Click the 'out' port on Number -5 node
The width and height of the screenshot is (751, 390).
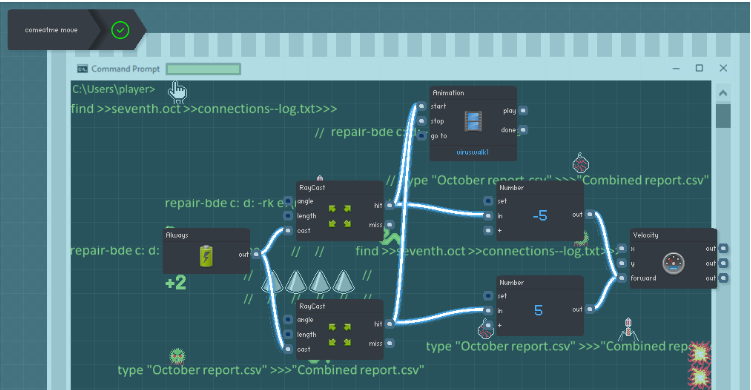590,214
